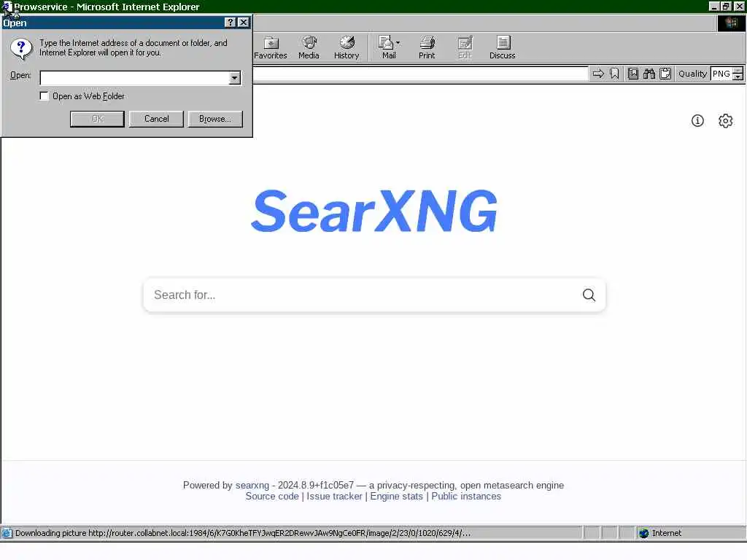
Task: Click the Downloading picture status text
Action: 242,533
